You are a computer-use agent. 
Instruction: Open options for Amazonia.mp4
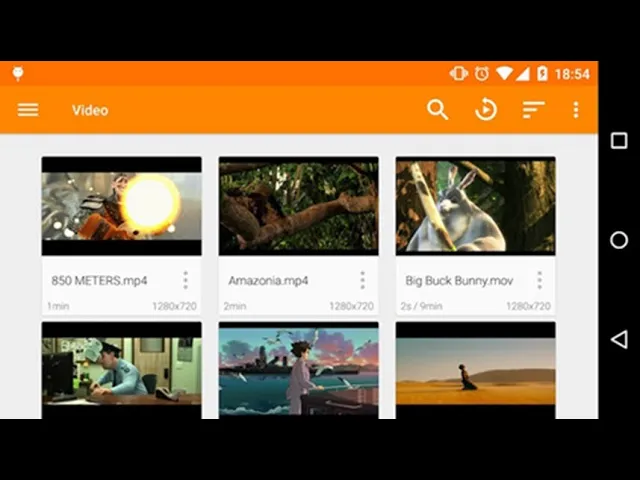(x=362, y=280)
